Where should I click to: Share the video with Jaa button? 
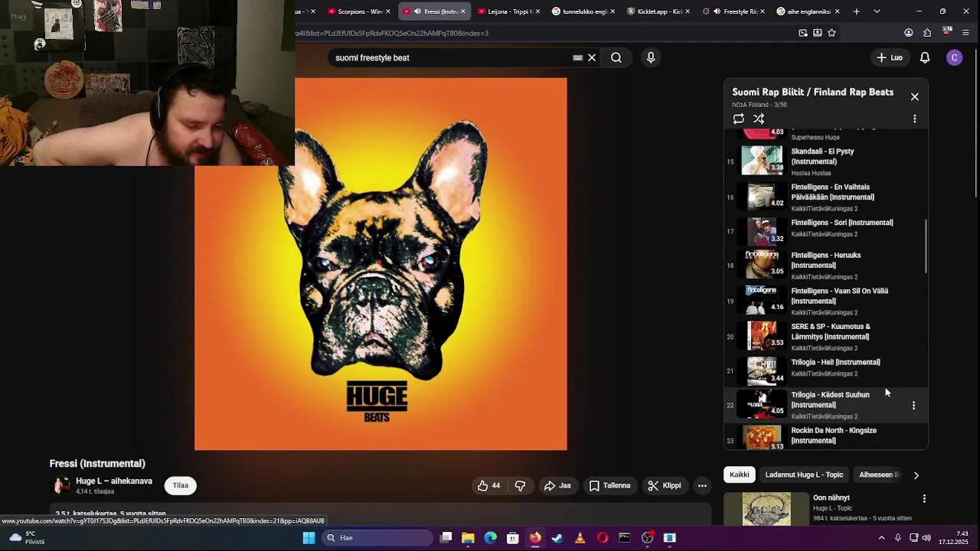pos(557,485)
